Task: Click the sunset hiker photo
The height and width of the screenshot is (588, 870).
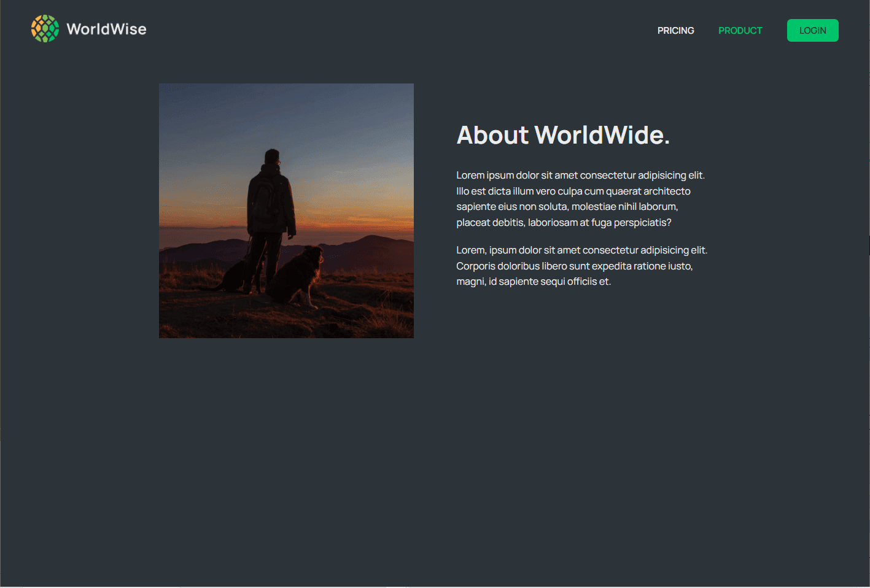Action: click(286, 211)
